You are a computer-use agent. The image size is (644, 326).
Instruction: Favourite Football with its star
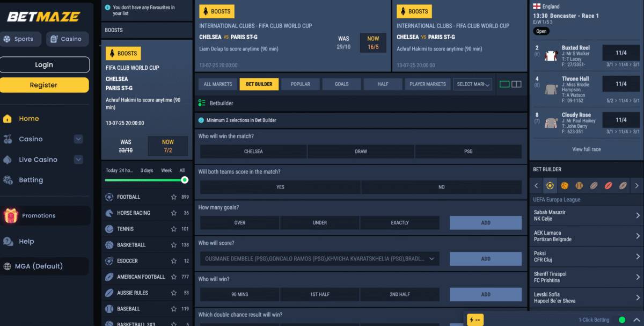(173, 197)
